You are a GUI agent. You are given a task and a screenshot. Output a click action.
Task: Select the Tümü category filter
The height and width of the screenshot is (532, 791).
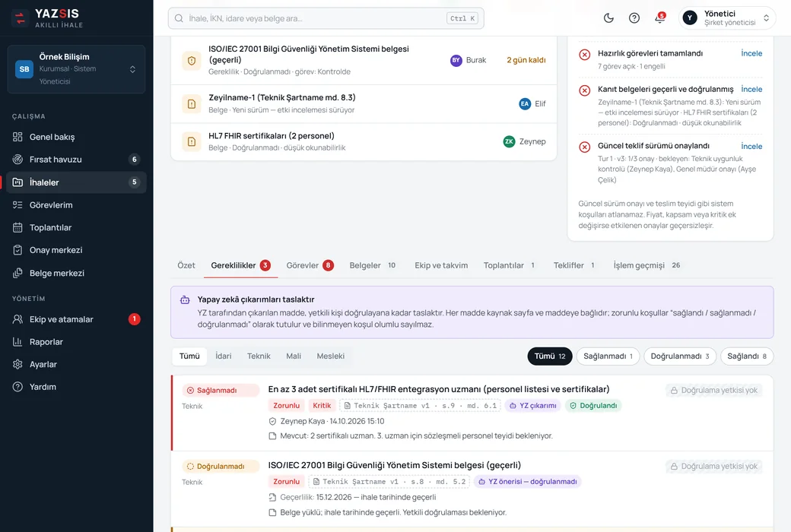189,356
